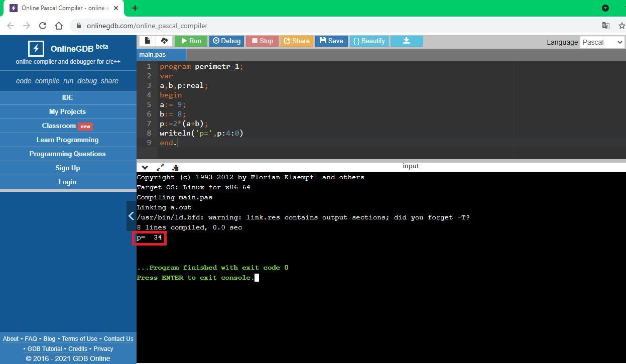Open the About footer link
The image size is (626, 364).
pos(11,339)
